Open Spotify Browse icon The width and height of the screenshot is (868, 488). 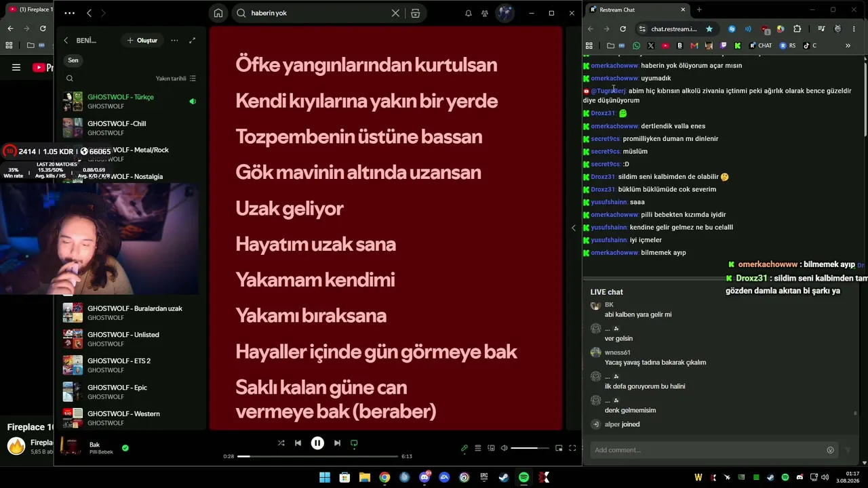coord(416,13)
